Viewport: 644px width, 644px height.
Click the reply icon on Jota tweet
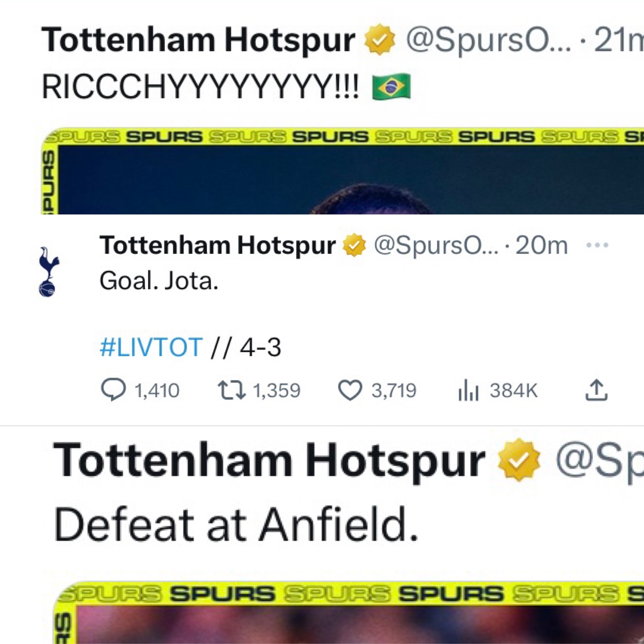coord(114,390)
